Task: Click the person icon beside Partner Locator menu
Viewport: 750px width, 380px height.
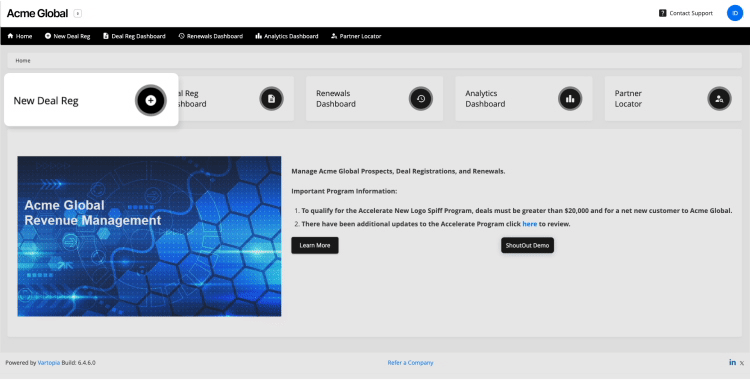Action: [334, 36]
